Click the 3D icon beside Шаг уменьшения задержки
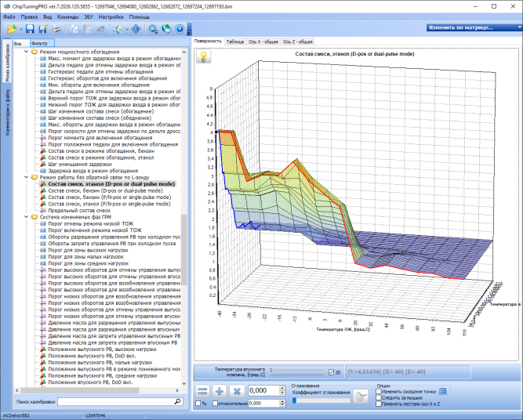The image size is (523, 420). tap(43, 165)
